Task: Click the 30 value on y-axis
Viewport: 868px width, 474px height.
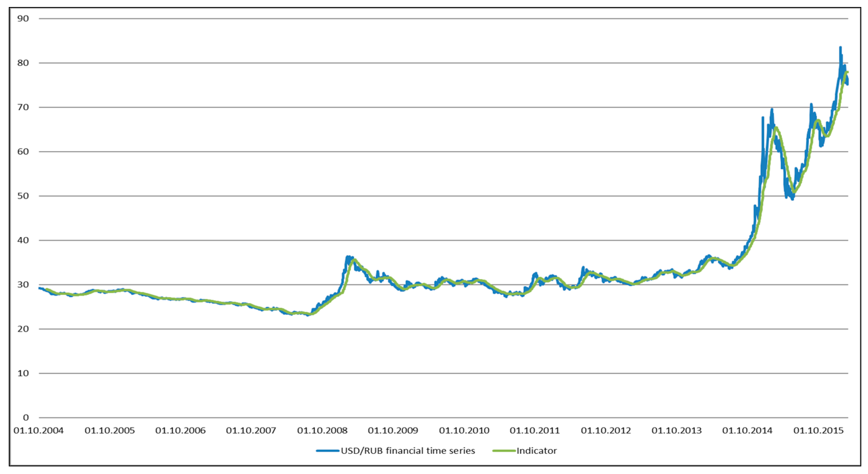Action: [23, 284]
